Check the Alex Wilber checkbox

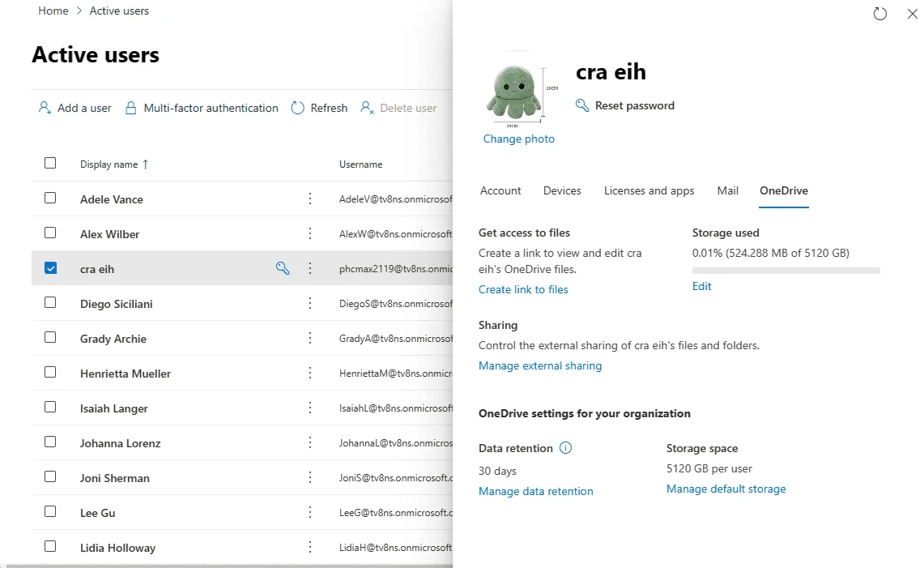point(50,233)
